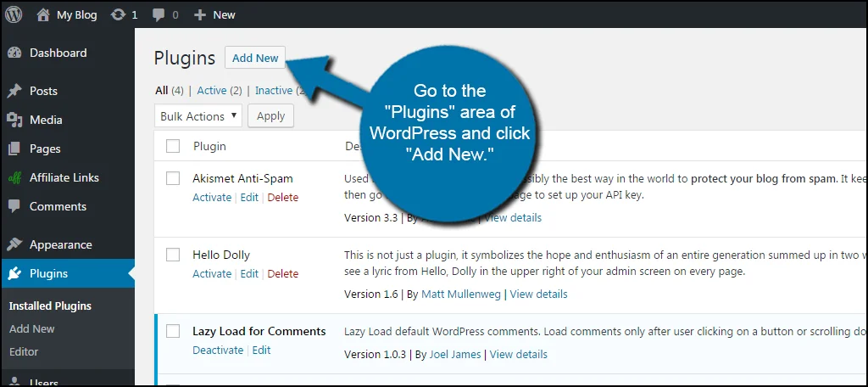This screenshot has height=387, width=868.
Task: Open the plugin Editor submenu item
Action: (x=24, y=351)
